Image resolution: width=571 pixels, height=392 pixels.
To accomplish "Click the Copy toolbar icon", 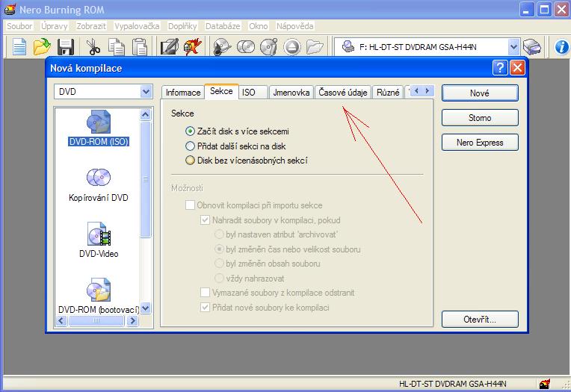I will (x=116, y=47).
